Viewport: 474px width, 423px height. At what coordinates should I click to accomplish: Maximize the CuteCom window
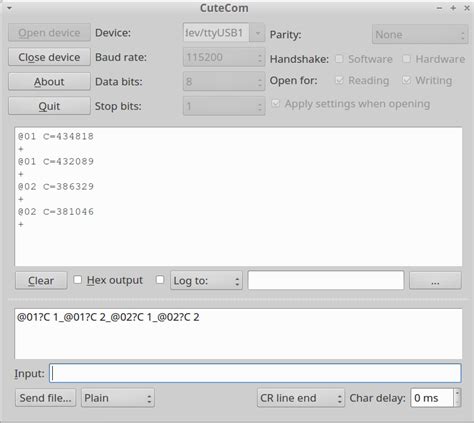(453, 8)
